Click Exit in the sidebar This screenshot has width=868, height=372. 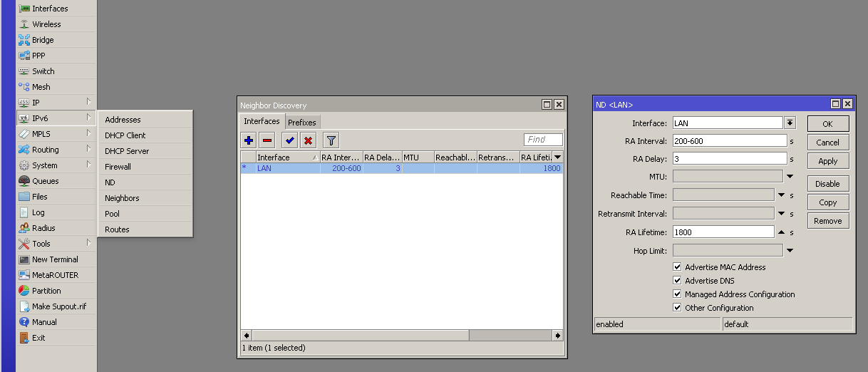[56, 338]
